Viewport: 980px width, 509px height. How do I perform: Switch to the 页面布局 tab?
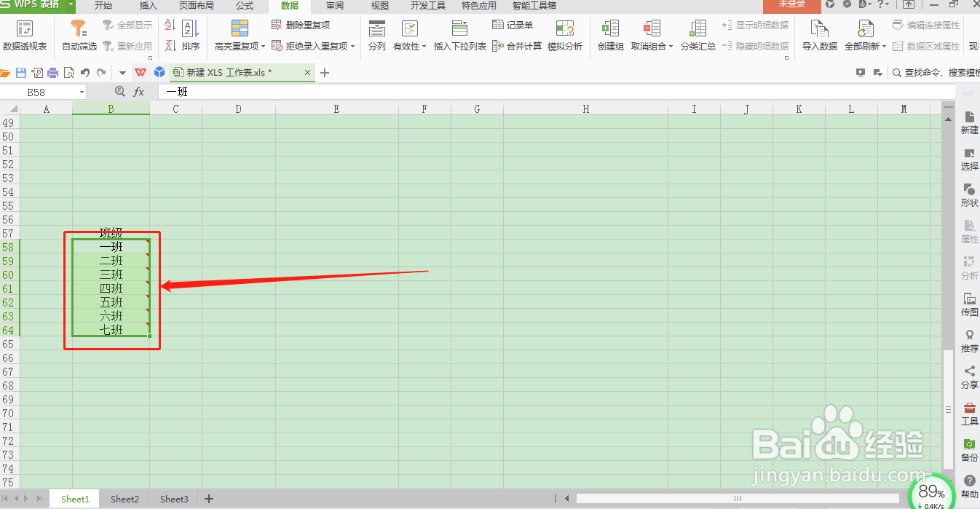pos(197,5)
